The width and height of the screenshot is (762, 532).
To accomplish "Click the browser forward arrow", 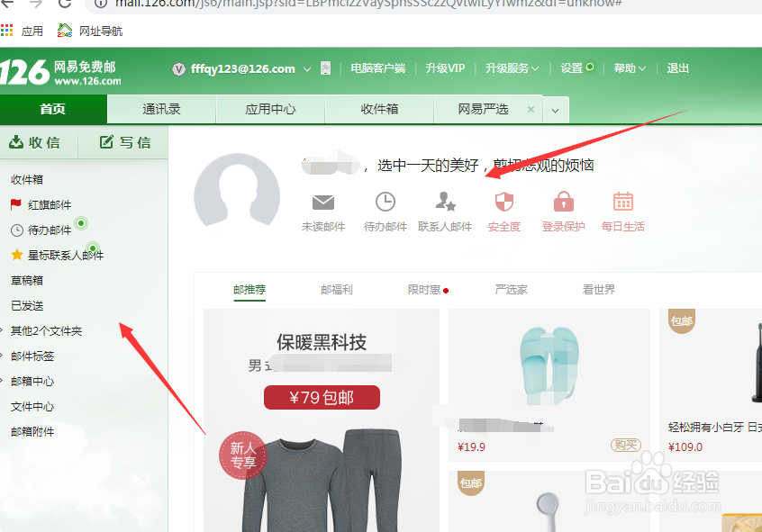I will coord(36,4).
